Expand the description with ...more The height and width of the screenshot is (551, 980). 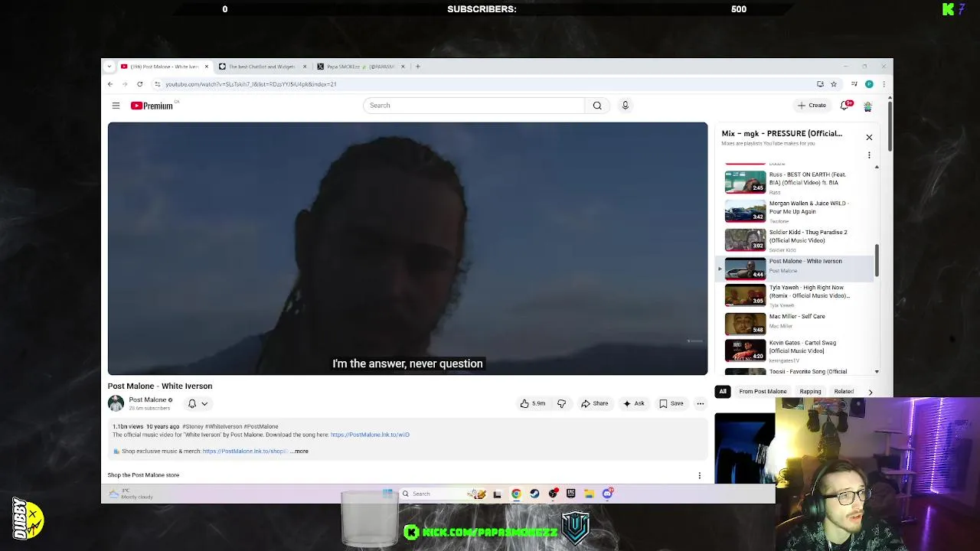click(x=299, y=452)
